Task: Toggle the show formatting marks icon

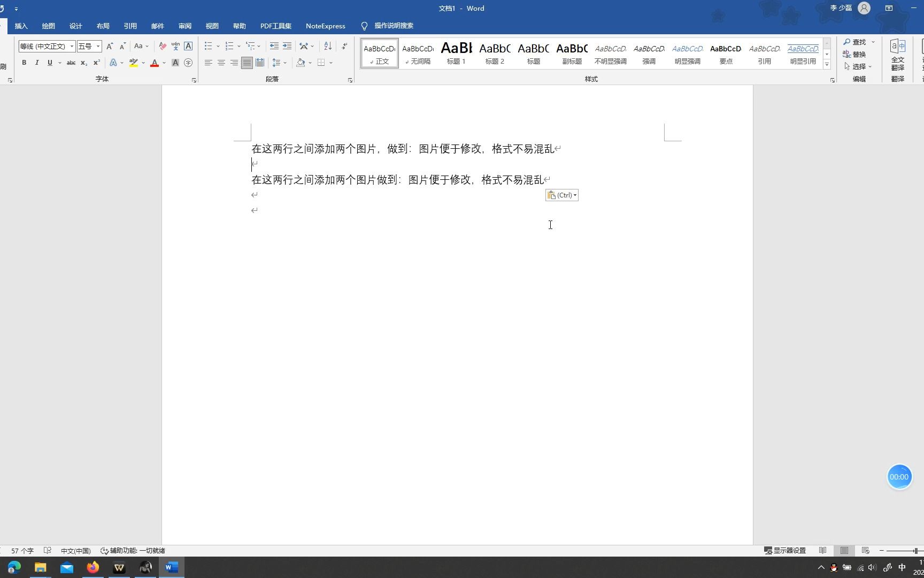Action: tap(344, 46)
